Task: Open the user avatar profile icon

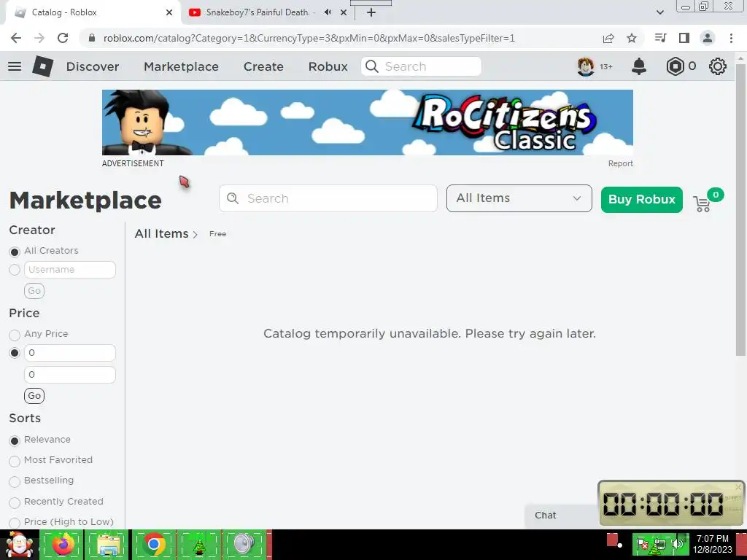Action: (x=586, y=66)
